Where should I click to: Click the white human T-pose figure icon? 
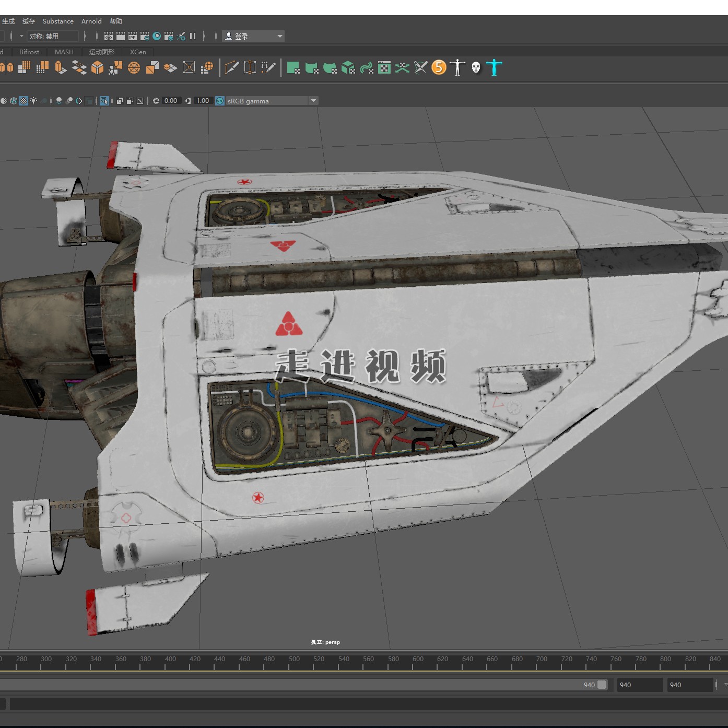pos(457,67)
